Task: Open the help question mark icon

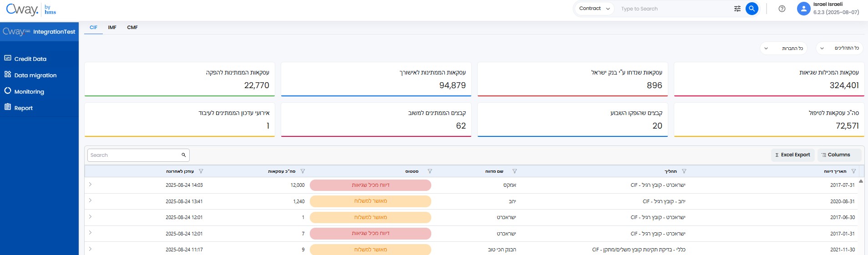Action: (782, 9)
